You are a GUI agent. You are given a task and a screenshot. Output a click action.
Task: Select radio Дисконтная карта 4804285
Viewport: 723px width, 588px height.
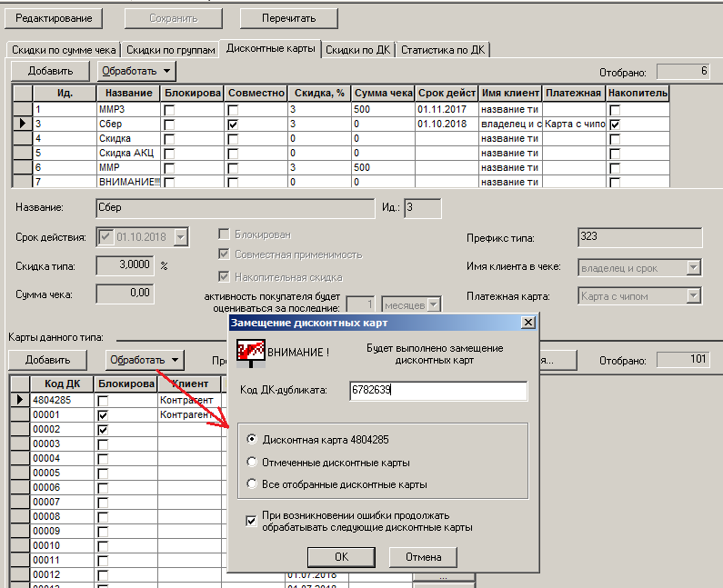pyautogui.click(x=252, y=439)
